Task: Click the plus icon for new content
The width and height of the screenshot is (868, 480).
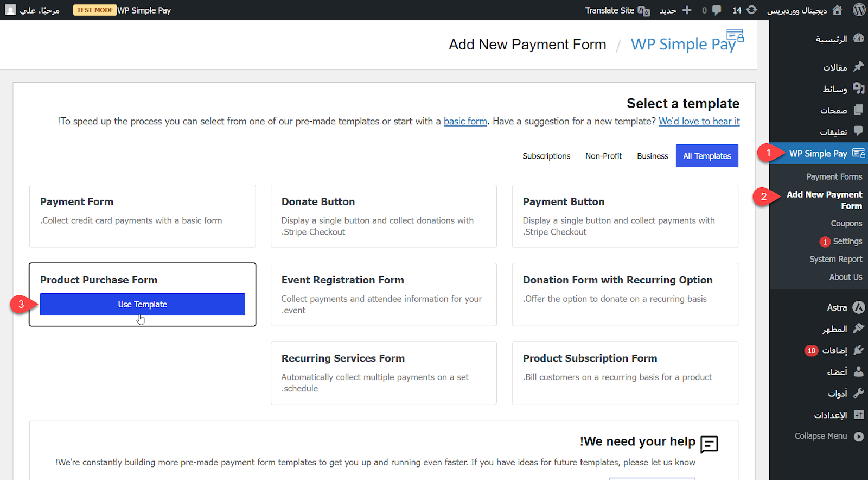Action: (x=687, y=10)
